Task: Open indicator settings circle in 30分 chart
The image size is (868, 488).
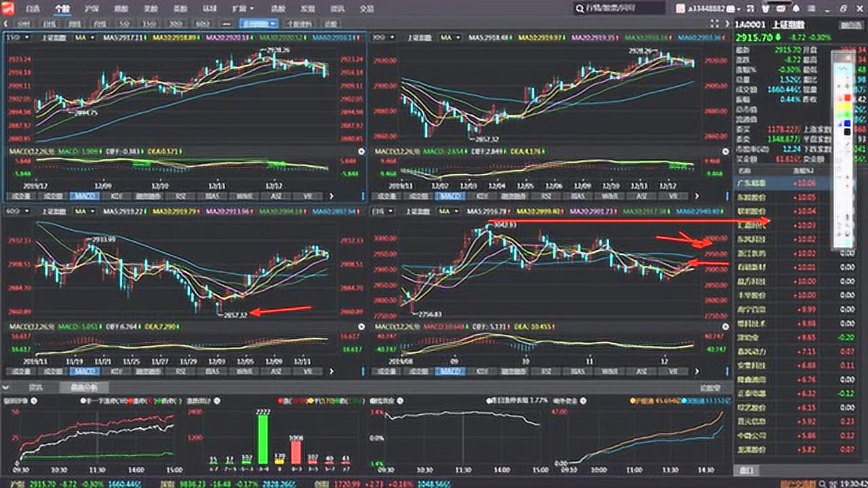Action: 726,152
